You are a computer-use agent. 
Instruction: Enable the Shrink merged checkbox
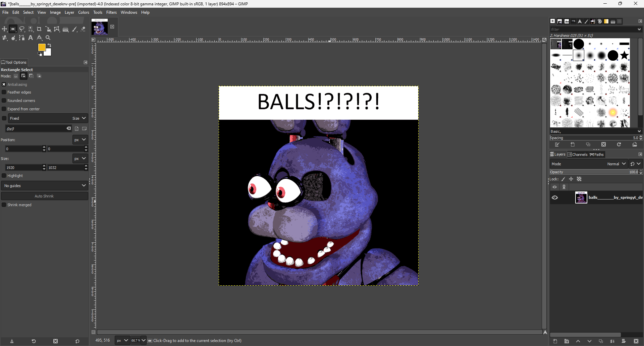4,205
